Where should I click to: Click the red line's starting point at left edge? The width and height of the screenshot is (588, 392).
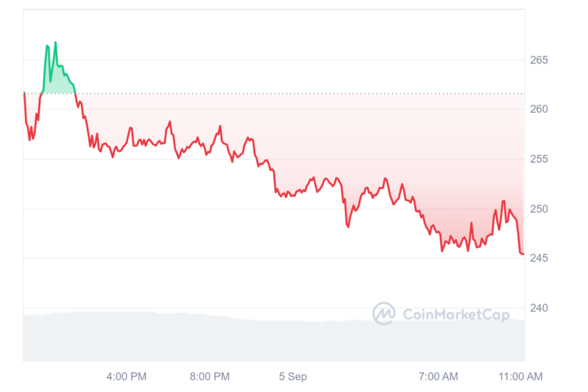coord(25,94)
